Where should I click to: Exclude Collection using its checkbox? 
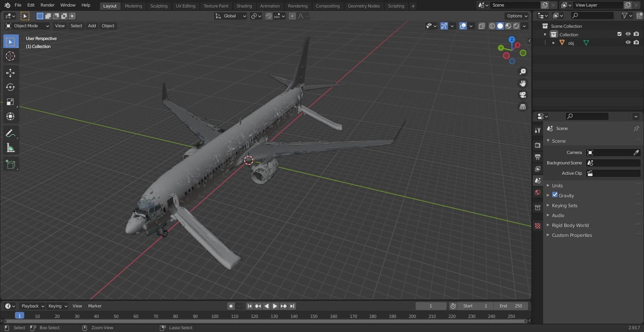point(619,34)
